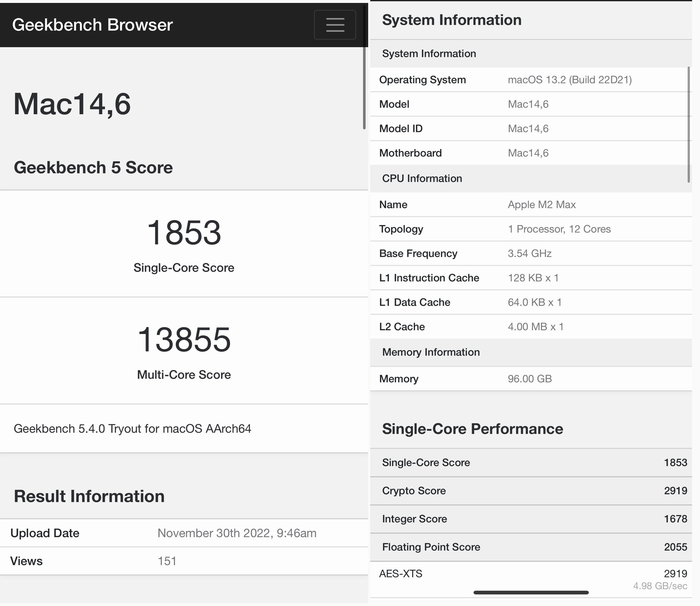Click the 3.54 GHz frequency value
Viewport: 700px width, 606px height.
pos(529,253)
